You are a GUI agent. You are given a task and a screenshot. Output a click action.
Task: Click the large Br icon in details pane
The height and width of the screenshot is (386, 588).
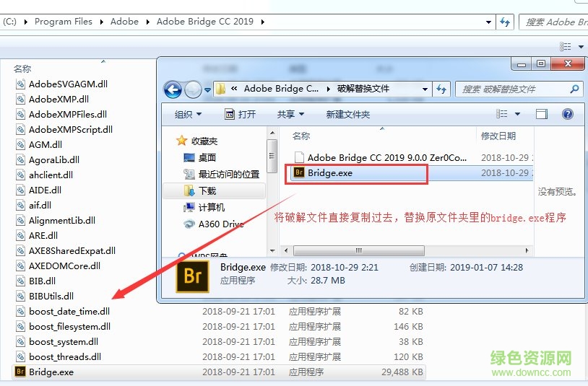tap(192, 277)
